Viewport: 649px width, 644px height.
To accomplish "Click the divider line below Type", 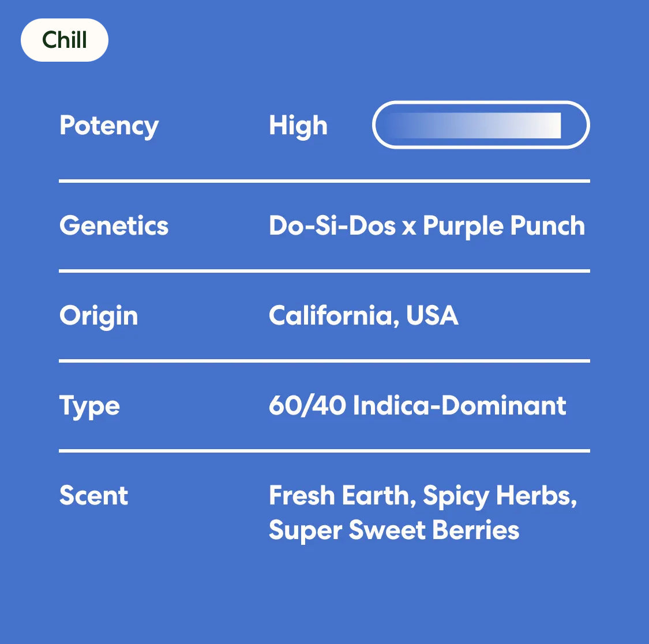I will (x=324, y=451).
